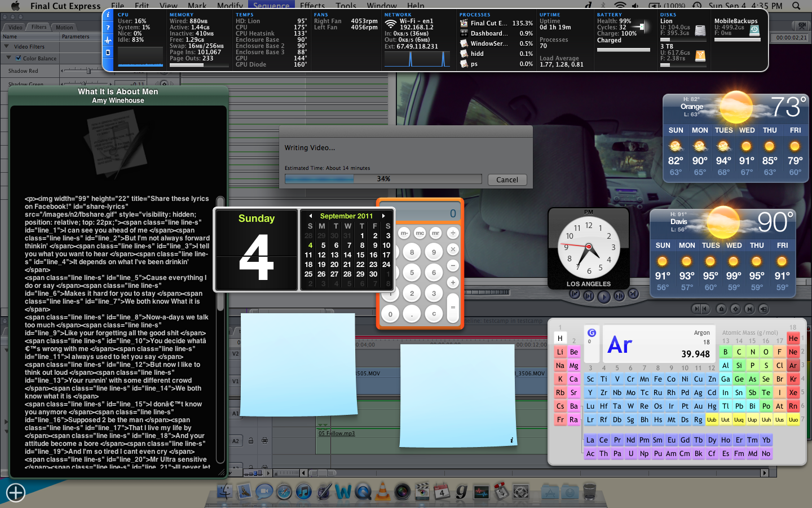This screenshot has width=812, height=508.
Task: Click the Orange weather widget temperature
Action: click(788, 106)
